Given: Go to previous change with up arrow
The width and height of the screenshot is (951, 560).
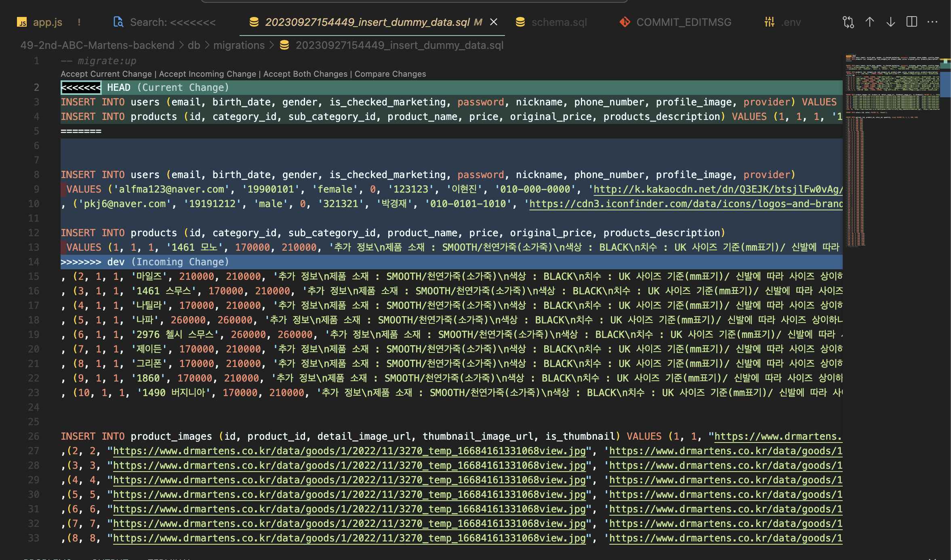Looking at the screenshot, I should 869,22.
